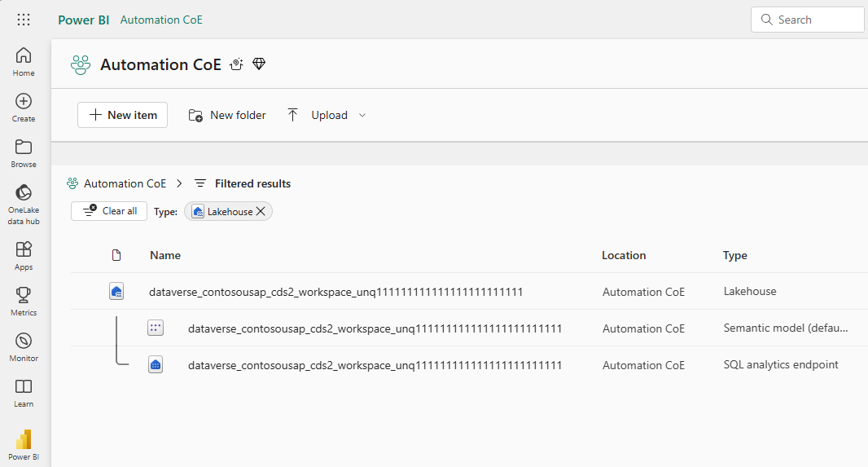Image resolution: width=868 pixels, height=467 pixels.
Task: Click the SQL analytics endpoint type text
Action: [781, 364]
